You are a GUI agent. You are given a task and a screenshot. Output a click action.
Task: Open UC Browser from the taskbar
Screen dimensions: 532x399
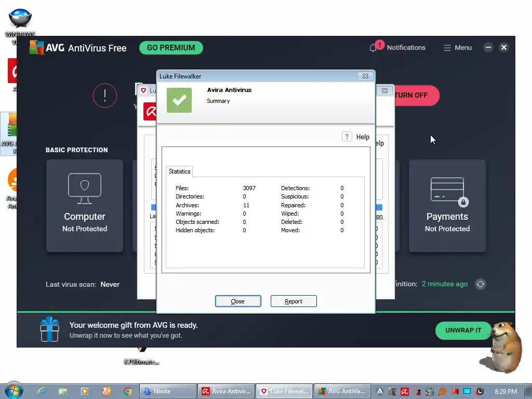click(x=106, y=391)
